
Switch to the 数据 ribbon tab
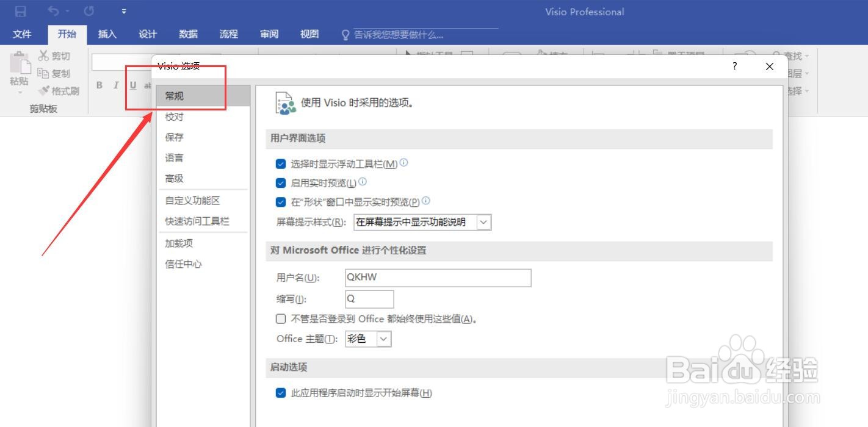pyautogui.click(x=188, y=34)
